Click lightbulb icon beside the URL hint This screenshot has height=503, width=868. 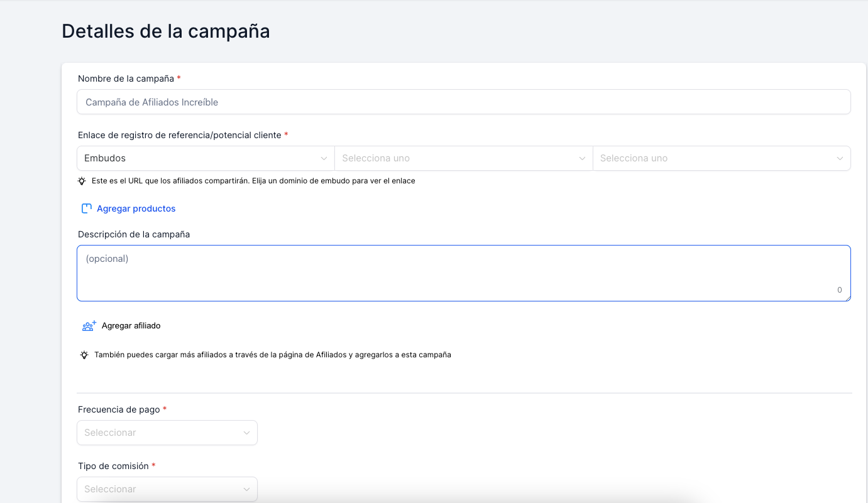tap(82, 181)
